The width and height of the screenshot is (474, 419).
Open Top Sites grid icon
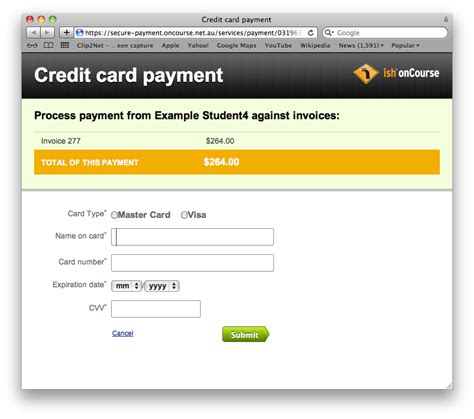(x=65, y=45)
